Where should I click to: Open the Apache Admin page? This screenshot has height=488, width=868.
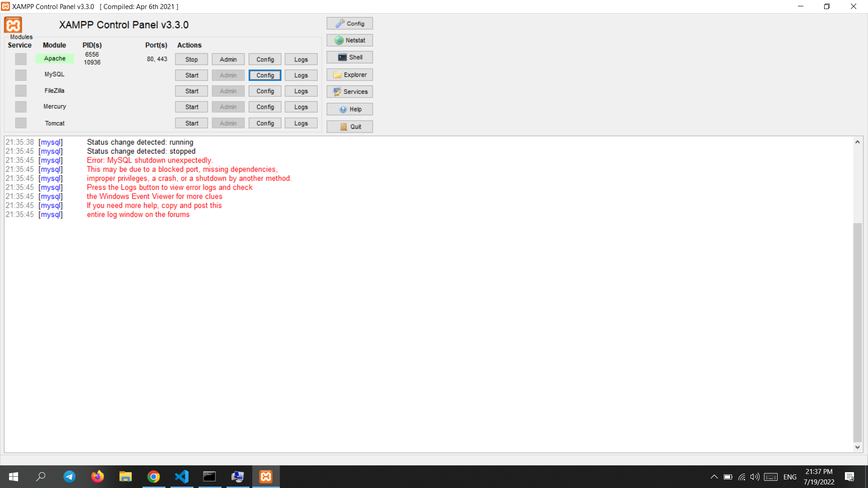pyautogui.click(x=228, y=59)
